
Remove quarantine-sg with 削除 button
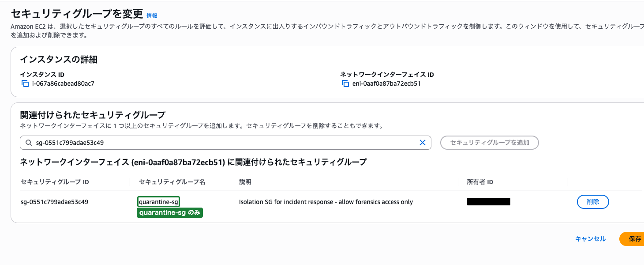[x=593, y=202]
